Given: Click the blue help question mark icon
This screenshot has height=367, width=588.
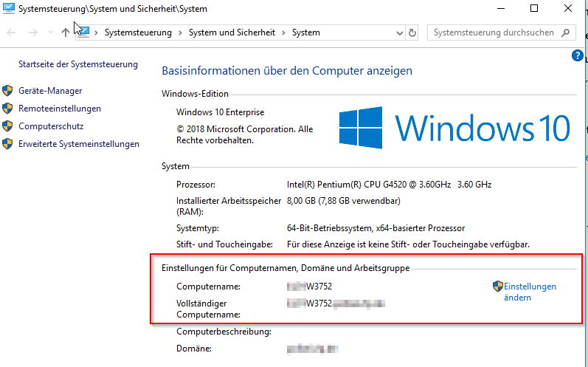Looking at the screenshot, I should 578,55.
